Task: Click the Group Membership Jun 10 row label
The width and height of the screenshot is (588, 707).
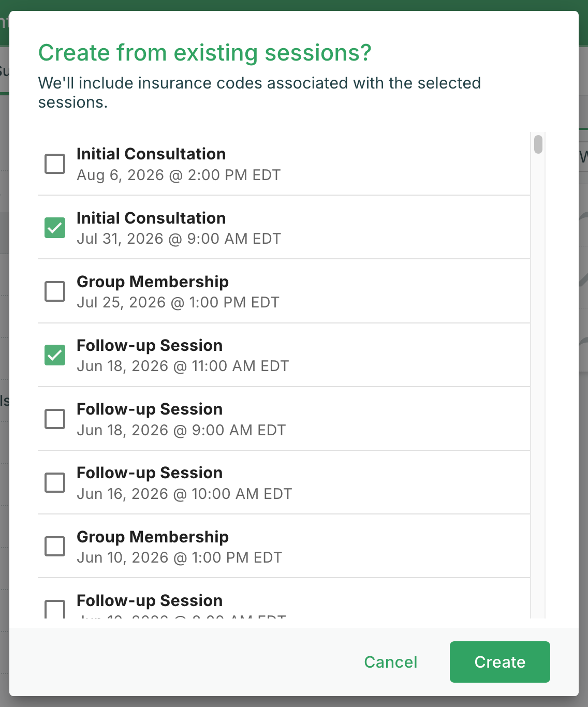Action: pos(153,537)
